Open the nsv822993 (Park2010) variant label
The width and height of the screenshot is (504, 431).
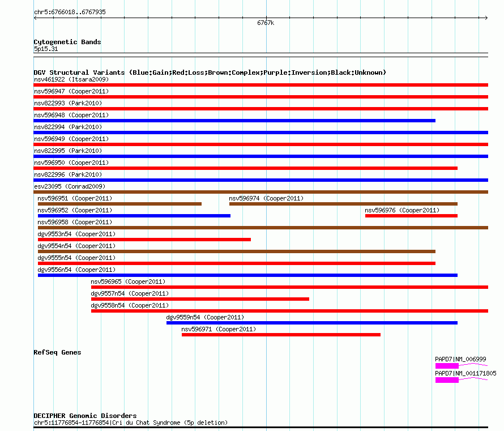[68, 103]
